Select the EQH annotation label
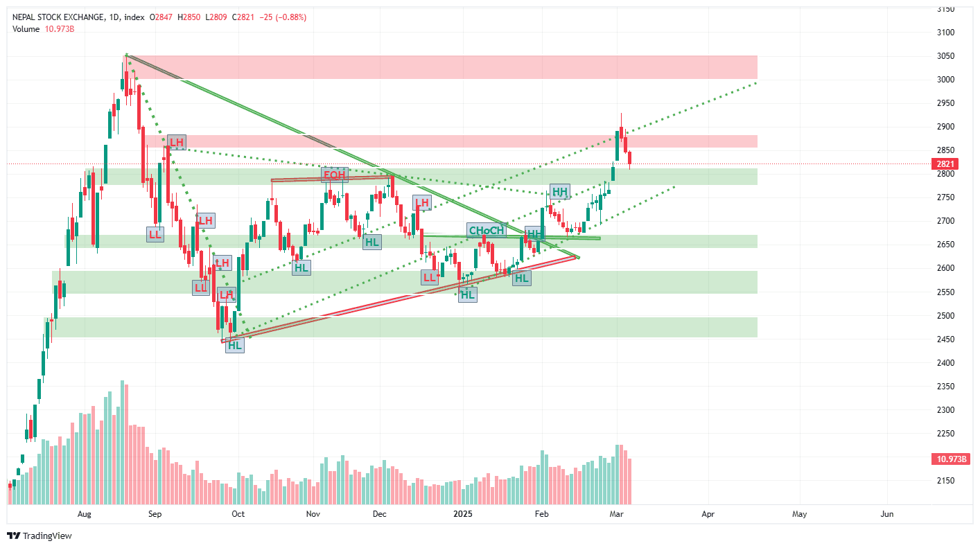This screenshot has width=980, height=548. click(x=334, y=175)
